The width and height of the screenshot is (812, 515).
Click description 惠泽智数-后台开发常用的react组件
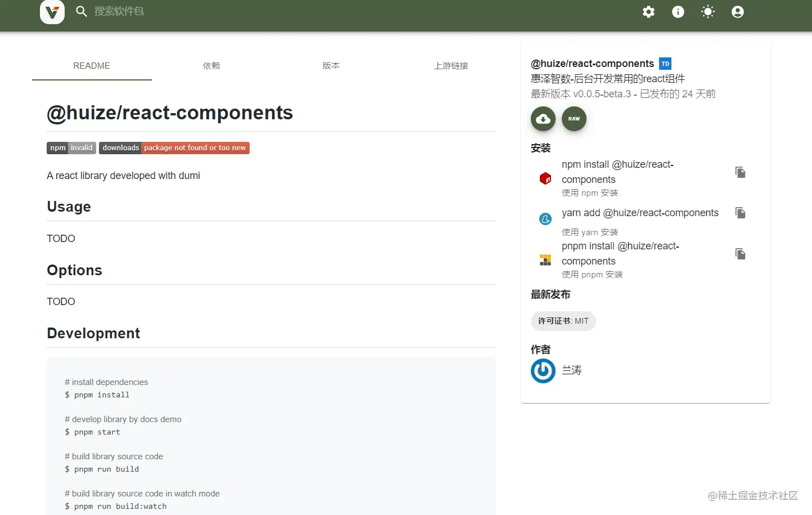[x=608, y=79]
